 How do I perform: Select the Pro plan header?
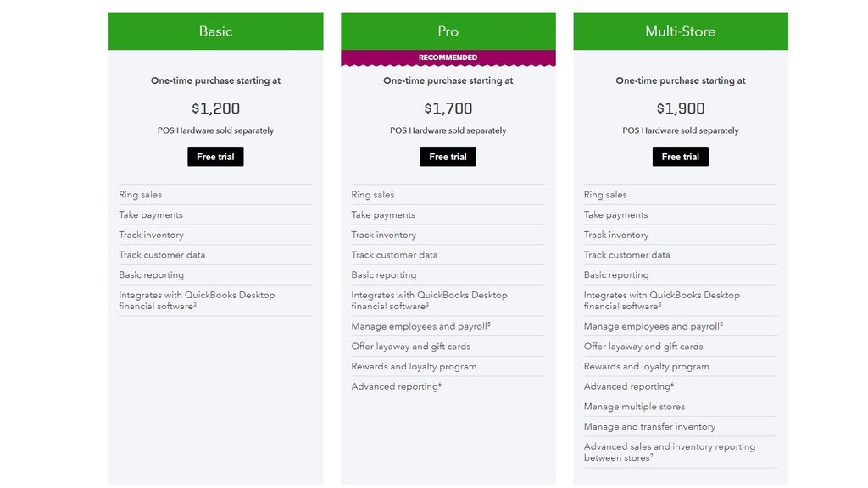[448, 30]
